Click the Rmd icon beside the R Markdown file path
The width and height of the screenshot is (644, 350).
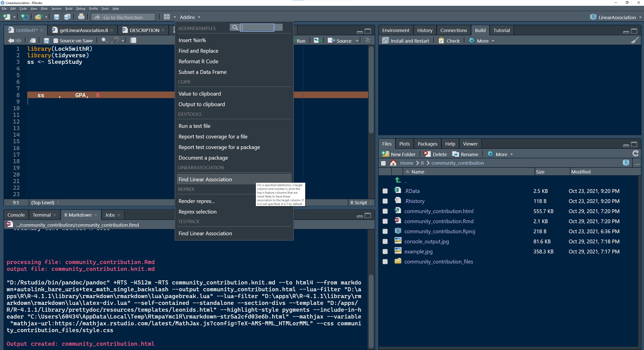pos(10,224)
